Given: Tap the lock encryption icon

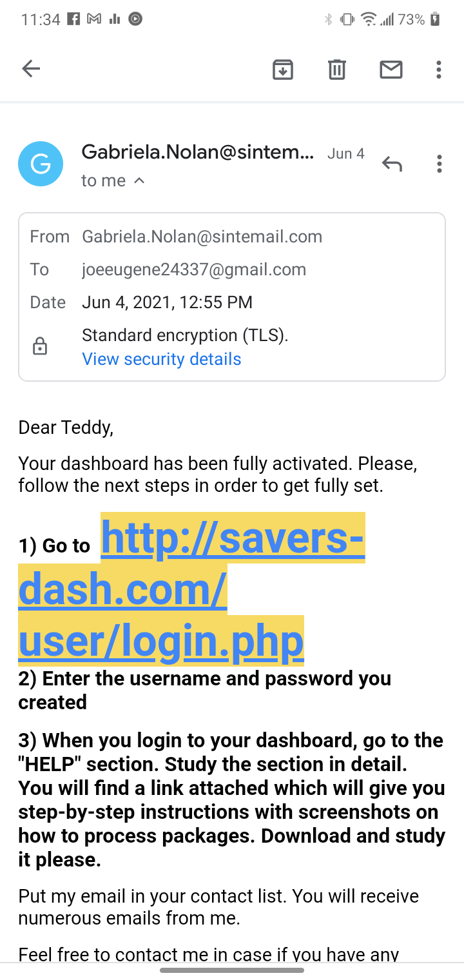Looking at the screenshot, I should pos(40,347).
